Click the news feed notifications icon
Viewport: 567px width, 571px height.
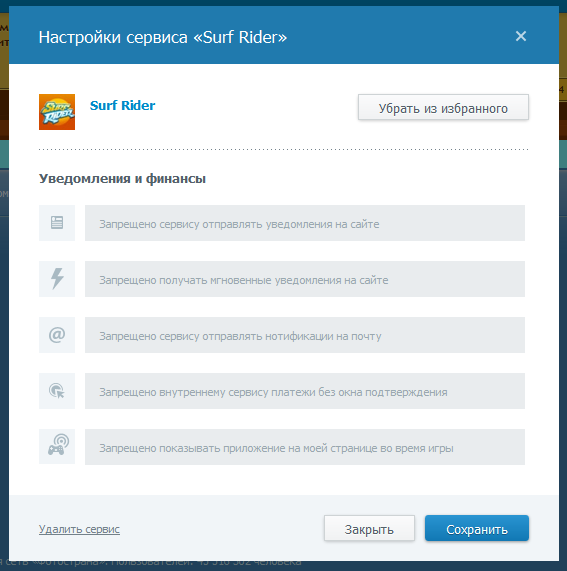click(x=57, y=223)
